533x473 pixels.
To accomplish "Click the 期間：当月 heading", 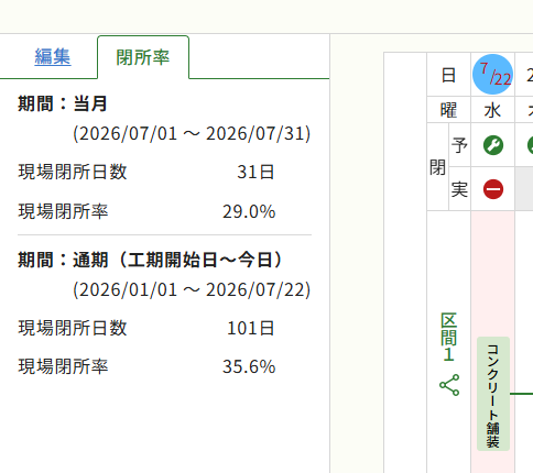I will (63, 104).
